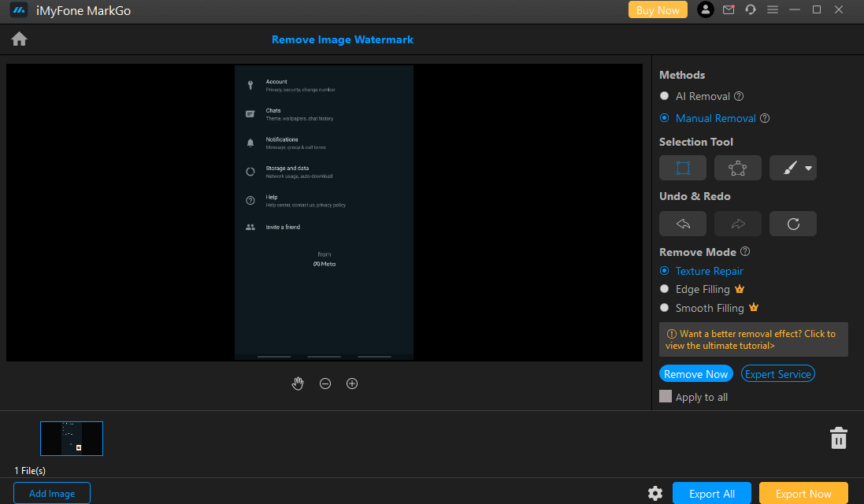Activate the hand pan tool
The width and height of the screenshot is (864, 504).
pyautogui.click(x=298, y=384)
